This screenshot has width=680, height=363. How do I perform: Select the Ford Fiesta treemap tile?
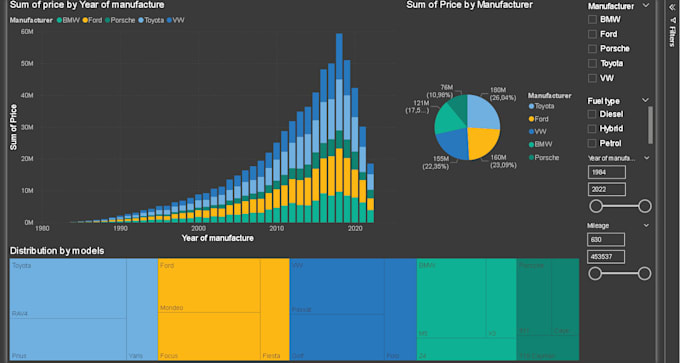click(275, 309)
